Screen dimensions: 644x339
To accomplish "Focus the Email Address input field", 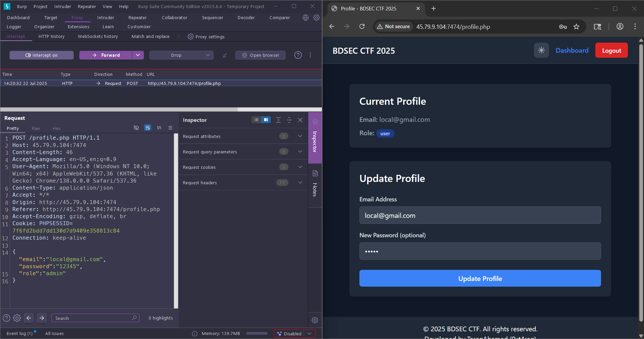I will click(480, 215).
